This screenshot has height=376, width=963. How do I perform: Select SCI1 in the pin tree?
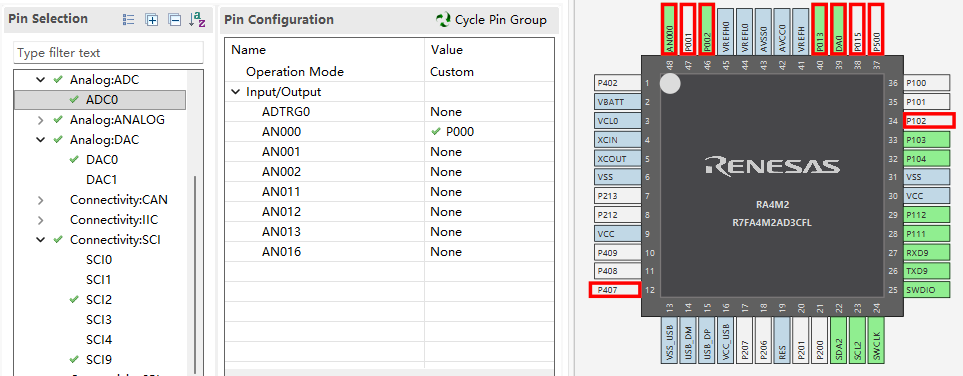pyautogui.click(x=99, y=280)
